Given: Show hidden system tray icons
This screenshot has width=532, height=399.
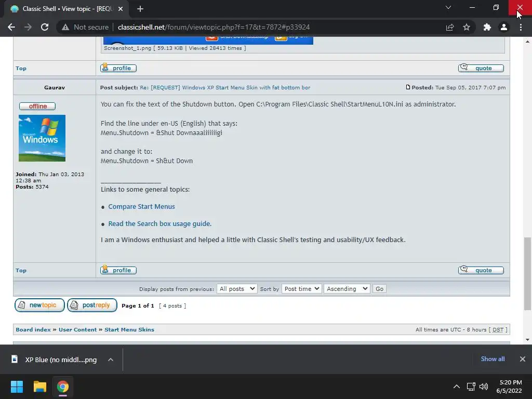Looking at the screenshot, I should 457,387.
